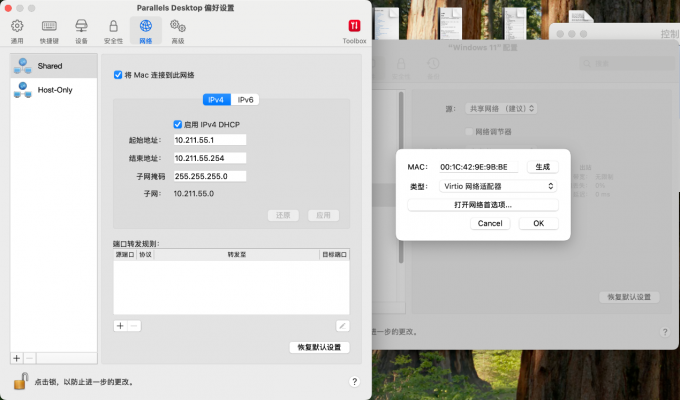Image resolution: width=680 pixels, height=400 pixels.
Task: Click Cancel in the MAC dialog
Action: [490, 223]
